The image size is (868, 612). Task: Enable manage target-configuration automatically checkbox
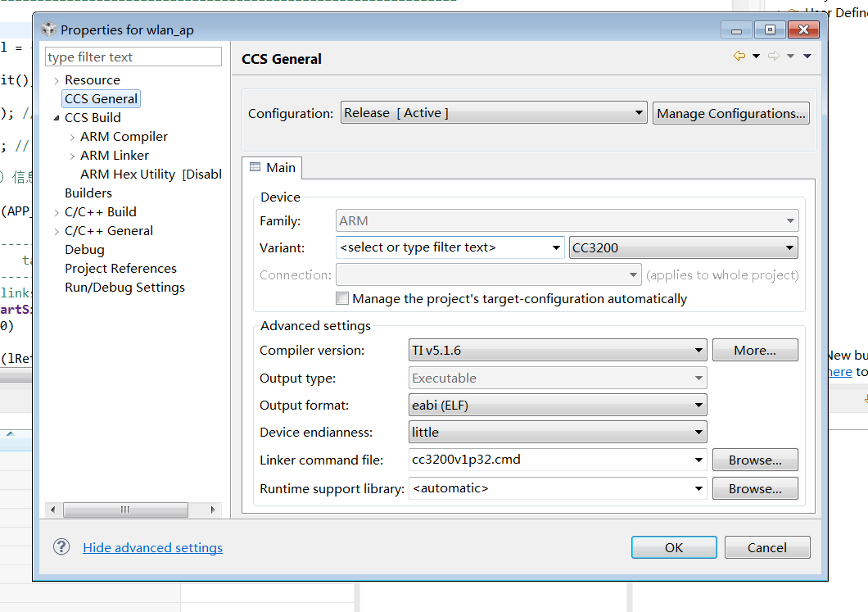click(x=342, y=299)
